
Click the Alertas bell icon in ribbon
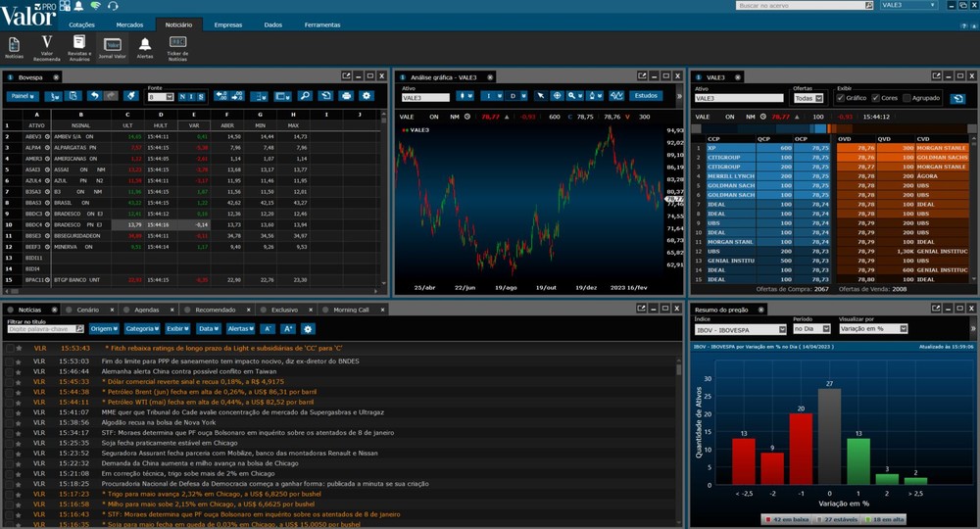click(x=145, y=47)
